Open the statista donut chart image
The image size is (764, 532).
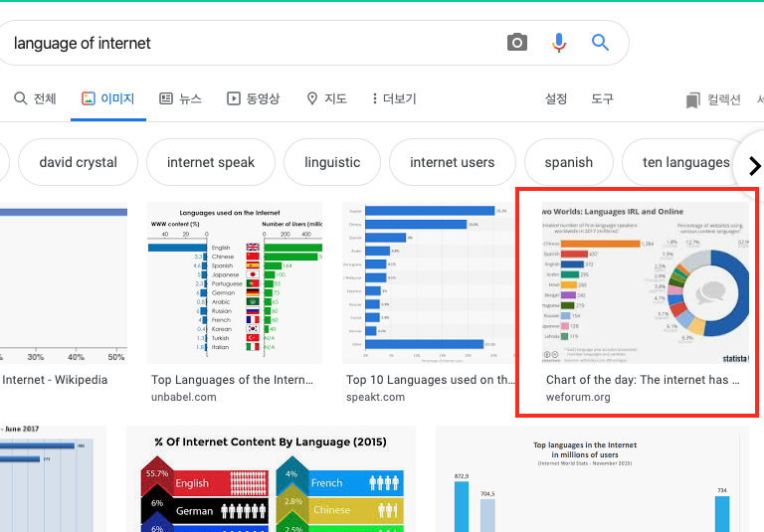click(x=645, y=283)
